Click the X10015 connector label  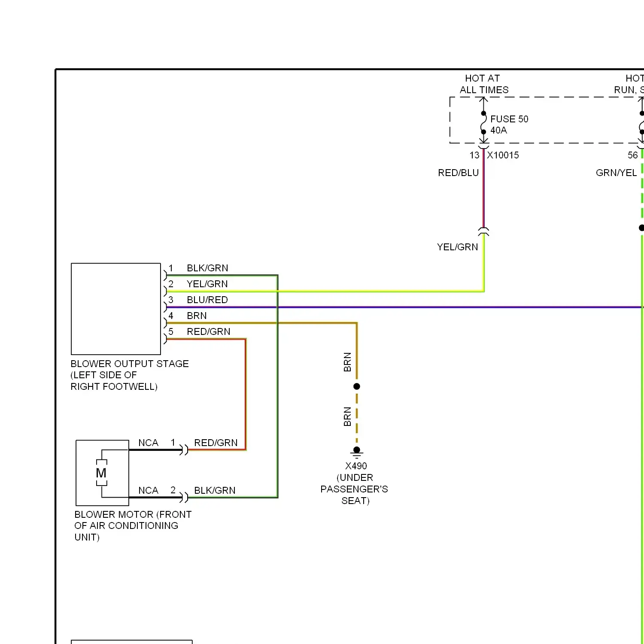pos(503,155)
